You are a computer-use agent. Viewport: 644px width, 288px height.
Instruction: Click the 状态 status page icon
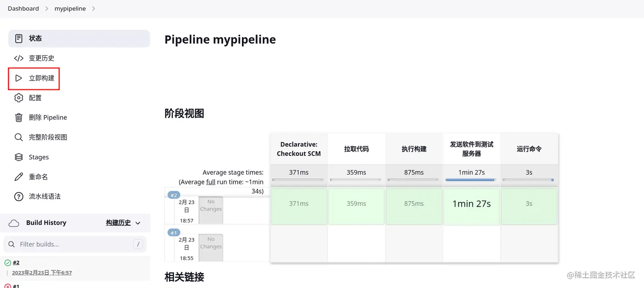[x=19, y=38]
